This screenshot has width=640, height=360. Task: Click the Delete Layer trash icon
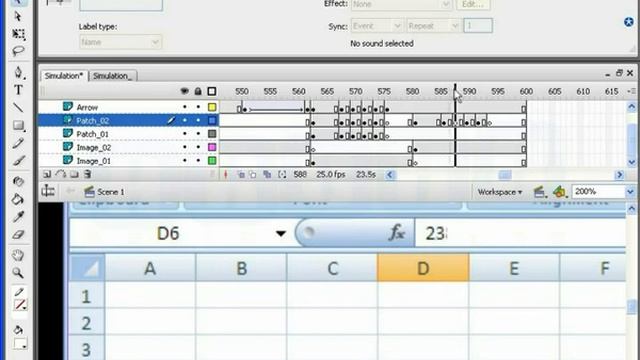pyautogui.click(x=87, y=175)
